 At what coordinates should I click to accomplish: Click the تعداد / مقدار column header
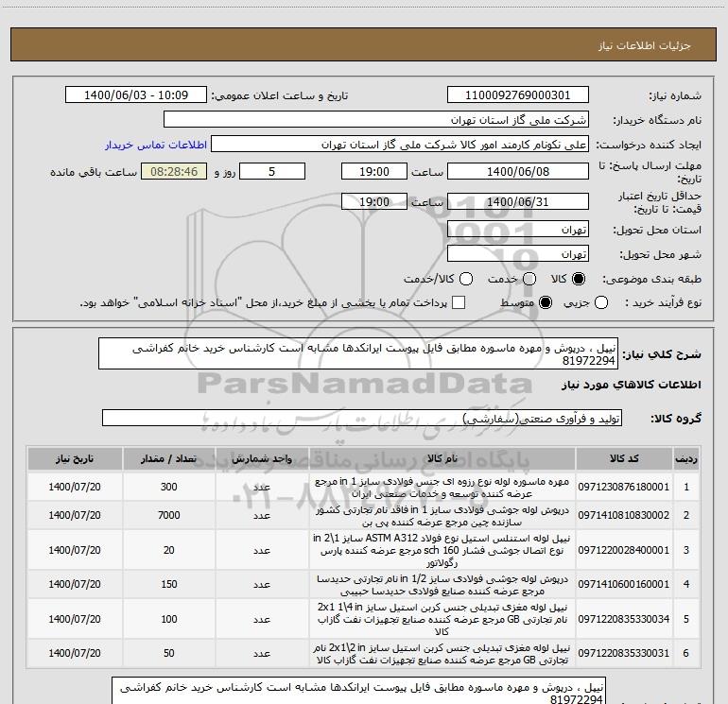click(x=169, y=458)
